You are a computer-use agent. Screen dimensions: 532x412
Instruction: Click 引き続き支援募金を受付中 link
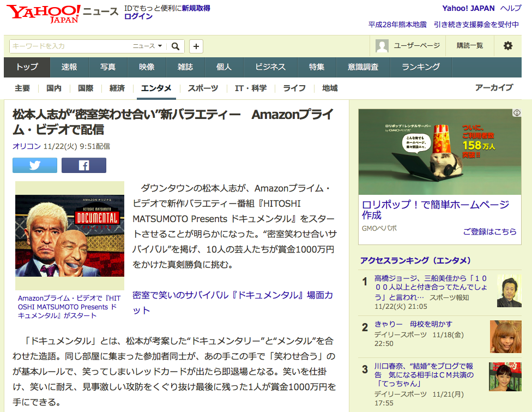click(476, 25)
